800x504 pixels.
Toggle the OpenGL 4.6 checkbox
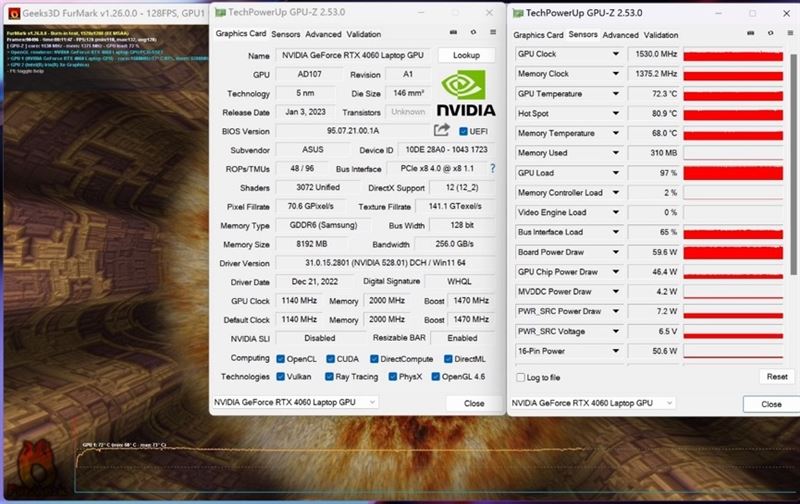pyautogui.click(x=435, y=376)
